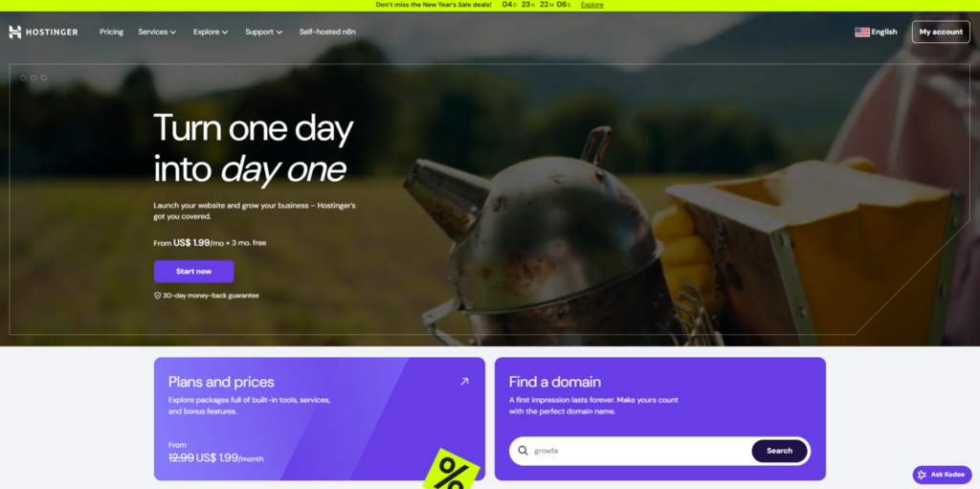This screenshot has width=980, height=489.
Task: Click the My account button
Action: click(941, 32)
